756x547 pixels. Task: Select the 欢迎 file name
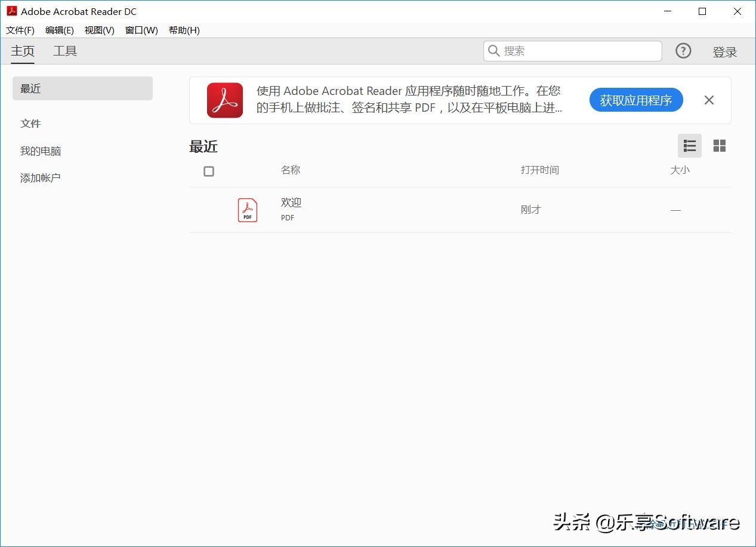point(291,202)
